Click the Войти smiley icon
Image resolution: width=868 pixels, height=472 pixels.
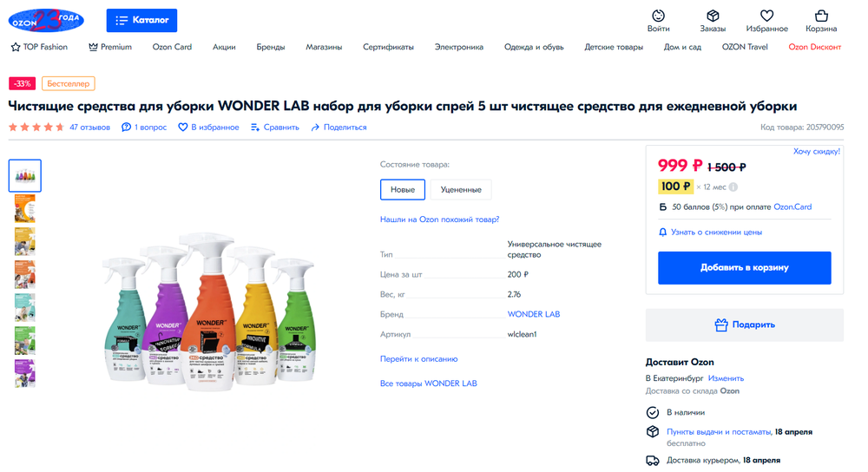point(658,16)
